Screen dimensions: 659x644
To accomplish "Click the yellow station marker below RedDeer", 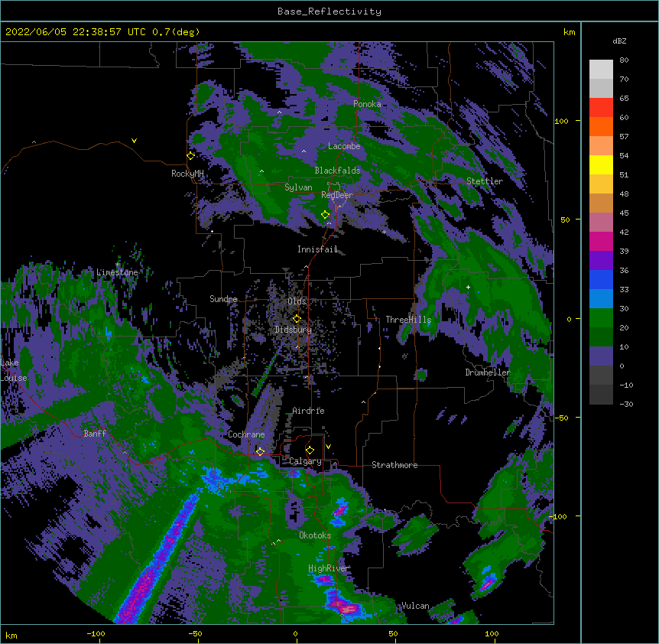I will click(326, 215).
